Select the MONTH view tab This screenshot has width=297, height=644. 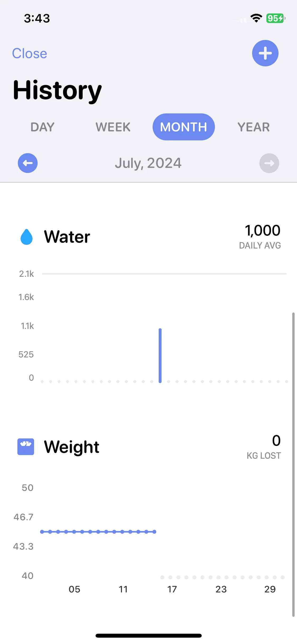[184, 127]
